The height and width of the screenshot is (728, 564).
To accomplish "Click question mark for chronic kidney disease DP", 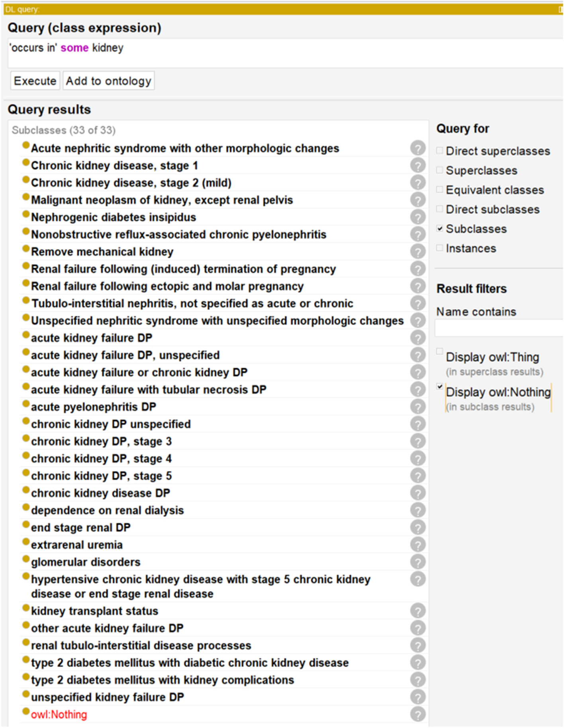I will tap(418, 493).
